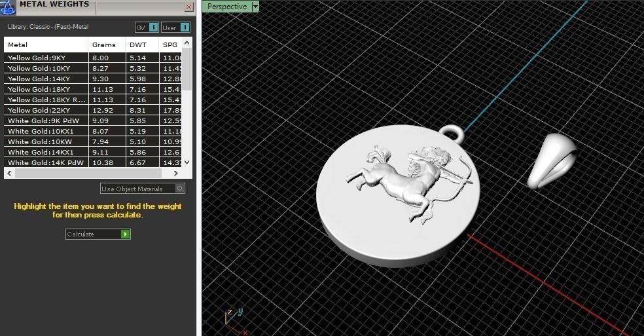644x336 pixels.
Task: Toggle the User library switch
Action: [185, 28]
